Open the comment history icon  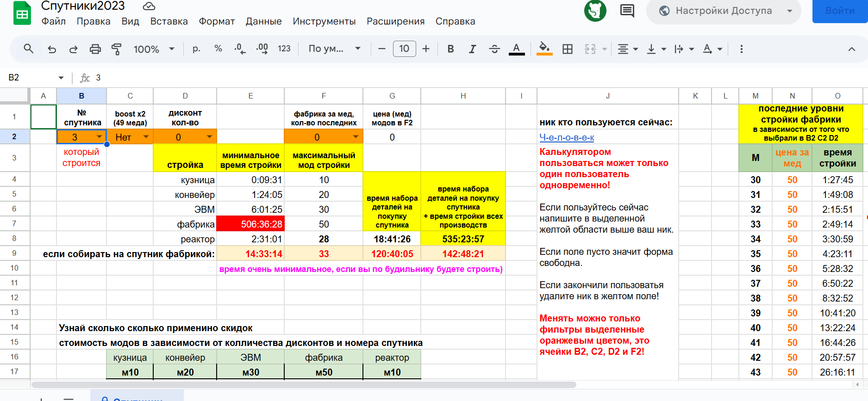tap(627, 11)
